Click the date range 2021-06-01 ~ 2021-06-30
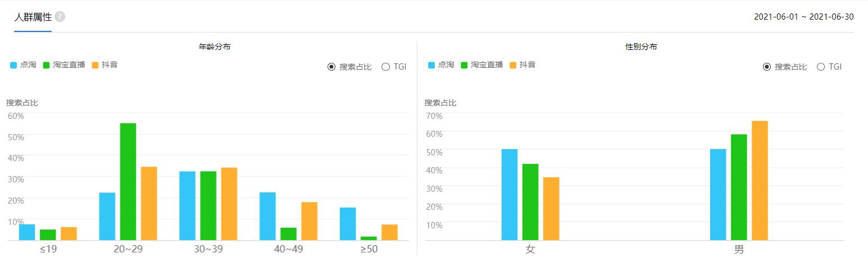The height and width of the screenshot is (267, 868). 803,17
